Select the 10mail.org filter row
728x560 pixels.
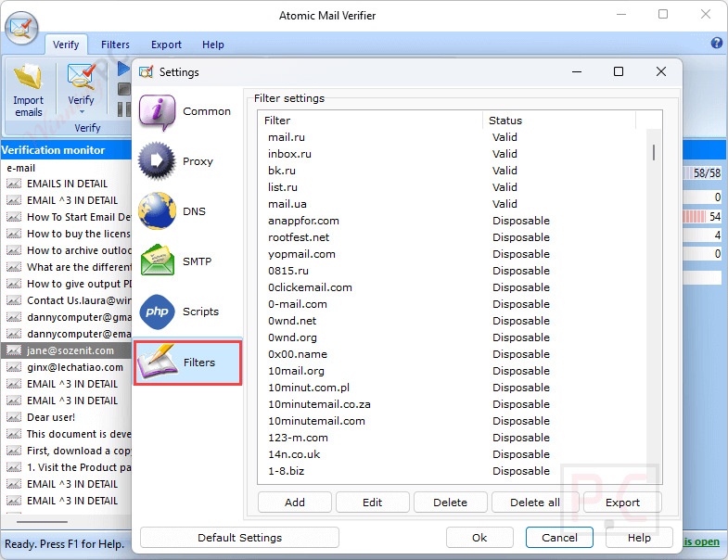pyautogui.click(x=453, y=372)
